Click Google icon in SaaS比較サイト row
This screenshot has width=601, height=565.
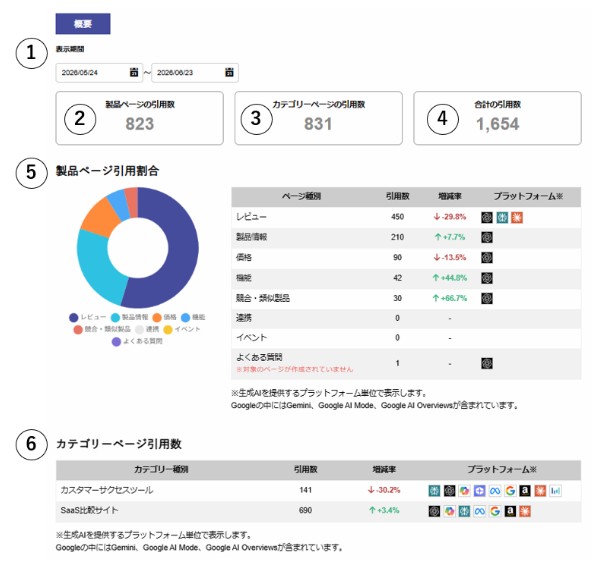(495, 511)
